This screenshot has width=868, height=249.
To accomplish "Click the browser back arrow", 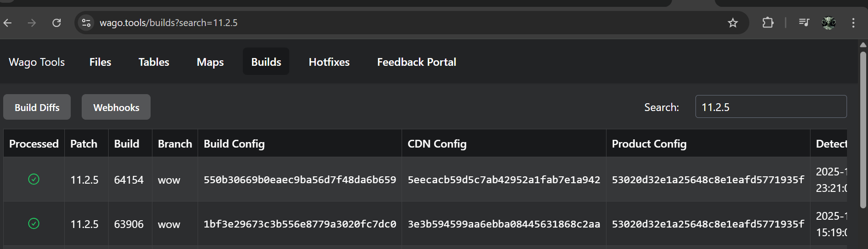I will tap(8, 23).
